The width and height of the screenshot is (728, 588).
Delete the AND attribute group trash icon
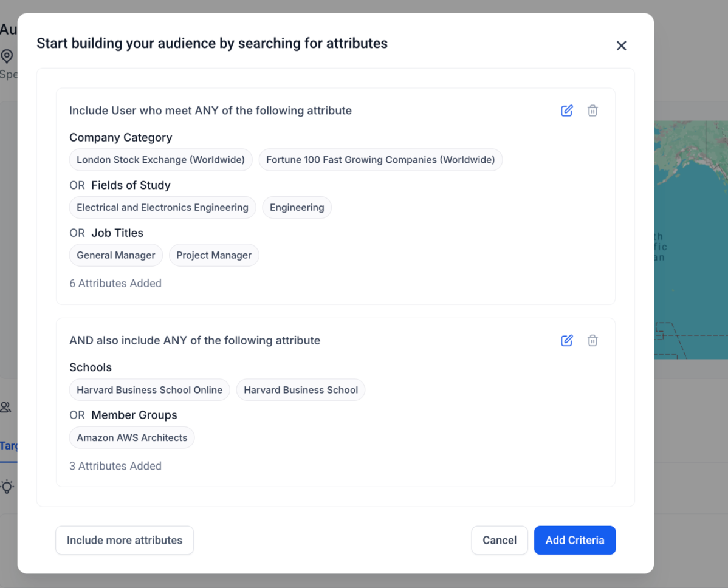[592, 340]
